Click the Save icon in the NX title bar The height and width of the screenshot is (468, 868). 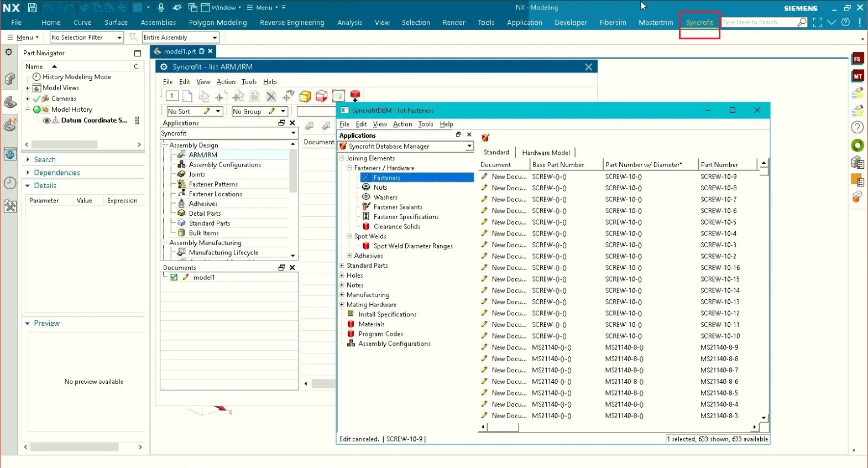pyautogui.click(x=33, y=8)
